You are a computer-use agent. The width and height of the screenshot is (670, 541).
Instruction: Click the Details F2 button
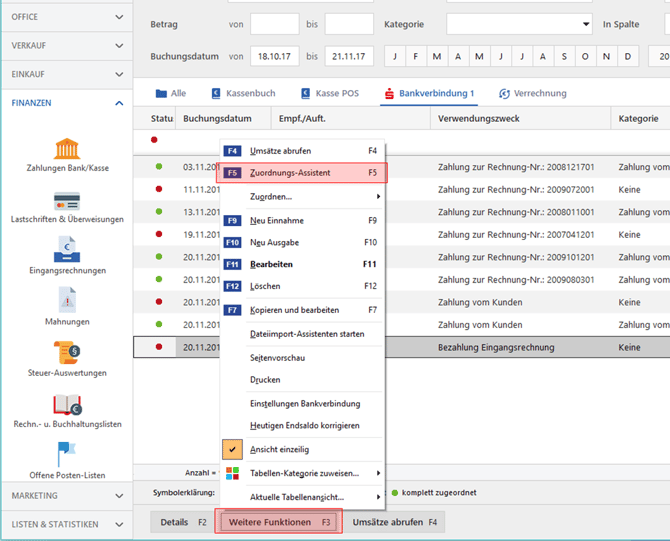click(183, 522)
